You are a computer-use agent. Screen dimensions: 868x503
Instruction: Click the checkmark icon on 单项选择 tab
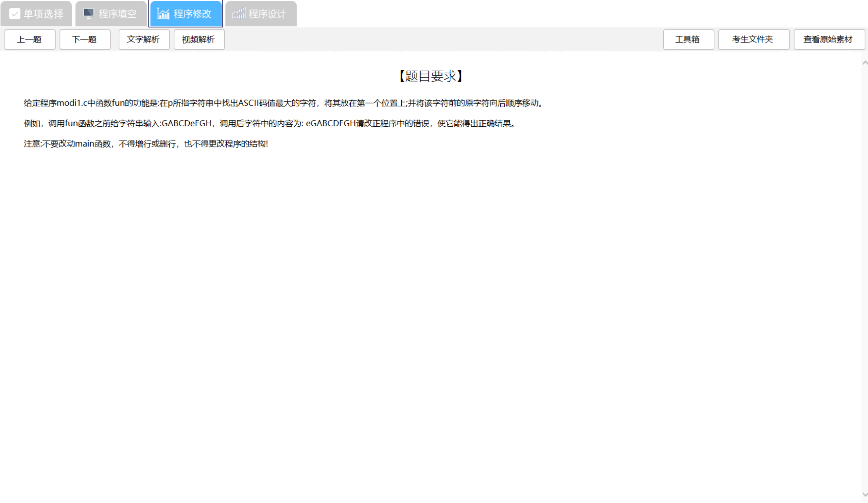tap(15, 14)
